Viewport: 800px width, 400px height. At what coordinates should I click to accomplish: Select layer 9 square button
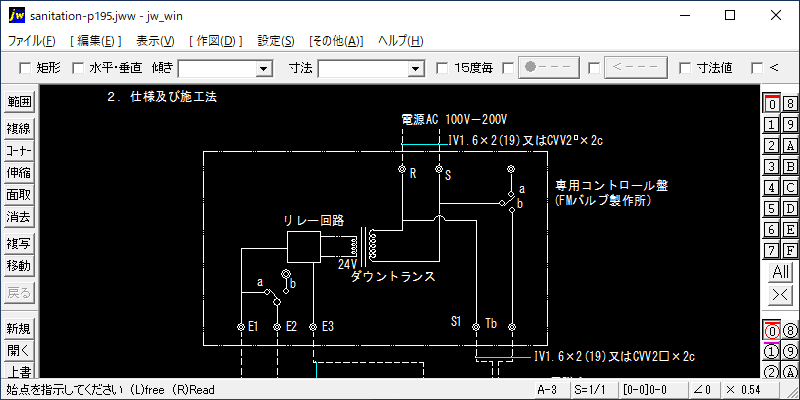[790, 124]
